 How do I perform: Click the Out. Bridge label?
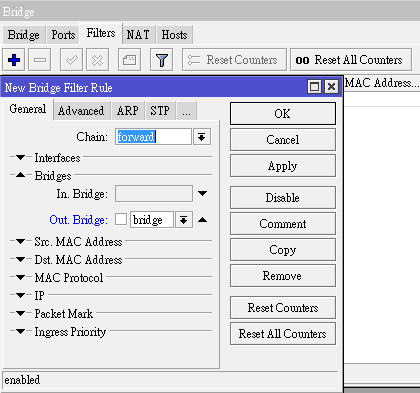coord(78,220)
